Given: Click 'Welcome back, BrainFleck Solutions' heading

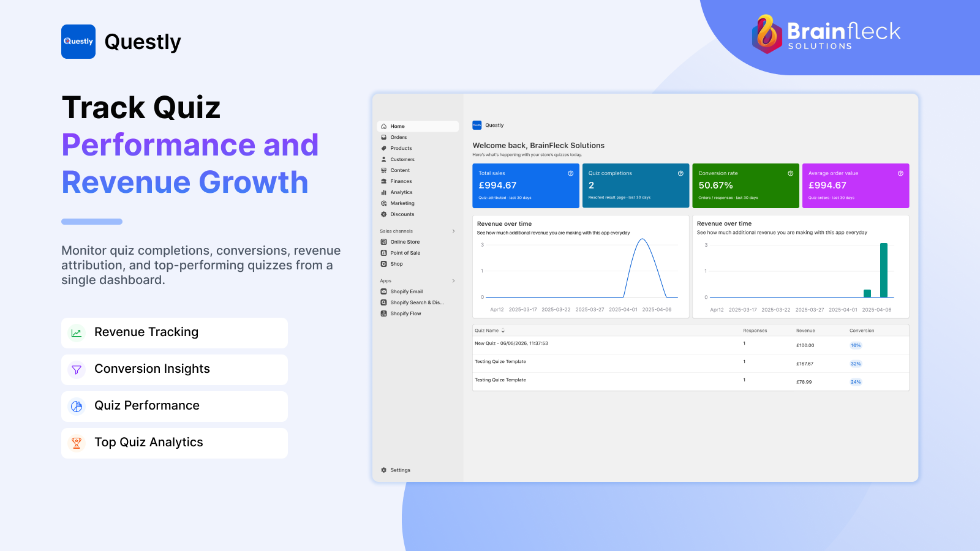Looking at the screenshot, I should (x=538, y=146).
